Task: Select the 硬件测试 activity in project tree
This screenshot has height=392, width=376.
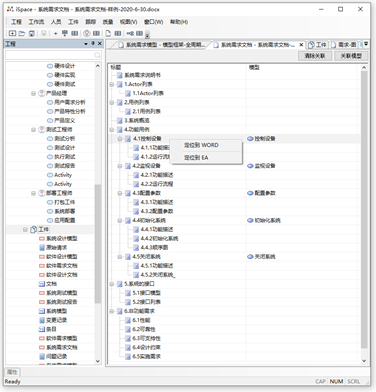Action: [x=61, y=84]
